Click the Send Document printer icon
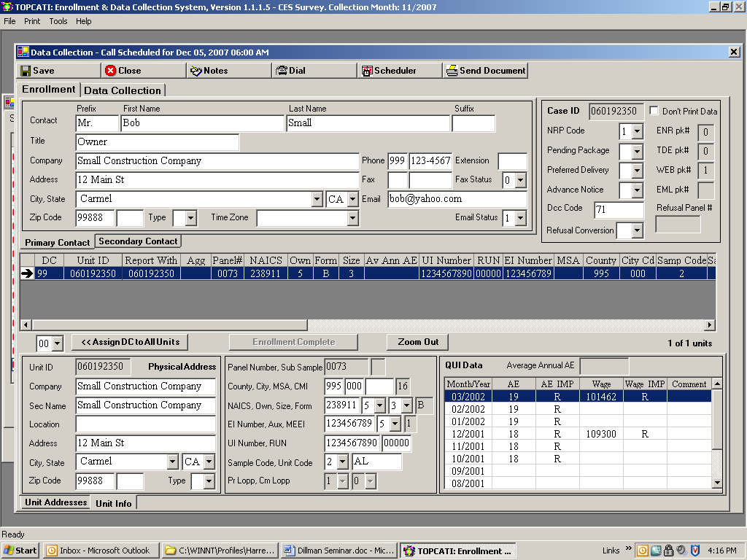Image resolution: width=747 pixels, height=560 pixels. click(x=452, y=71)
